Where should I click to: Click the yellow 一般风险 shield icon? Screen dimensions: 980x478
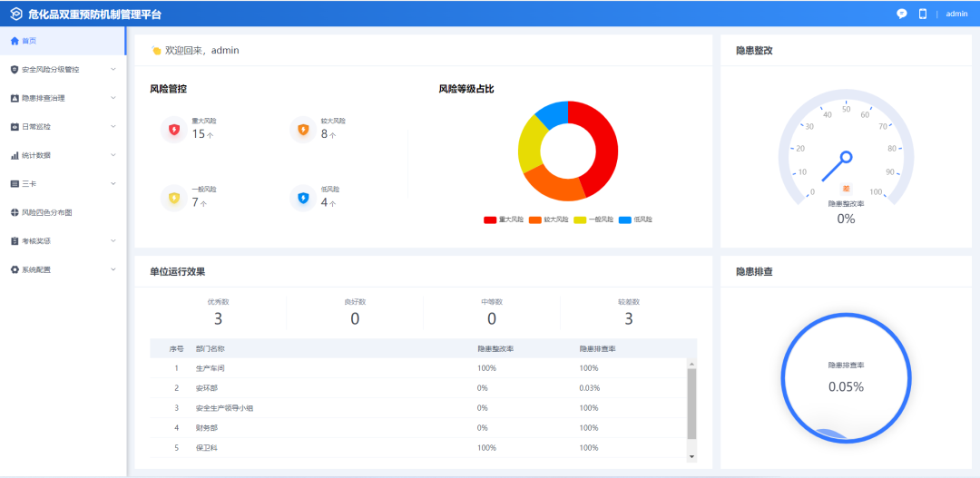tap(173, 198)
